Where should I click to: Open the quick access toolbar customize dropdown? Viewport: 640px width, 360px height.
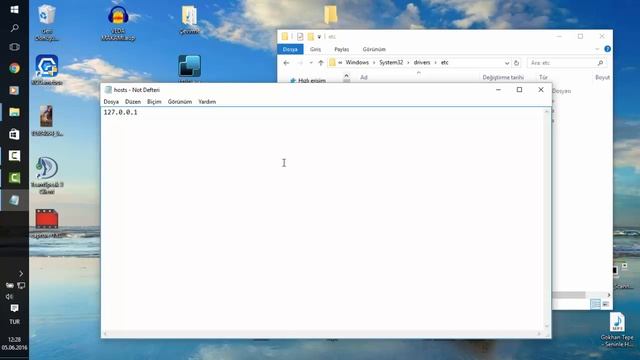(x=319, y=37)
